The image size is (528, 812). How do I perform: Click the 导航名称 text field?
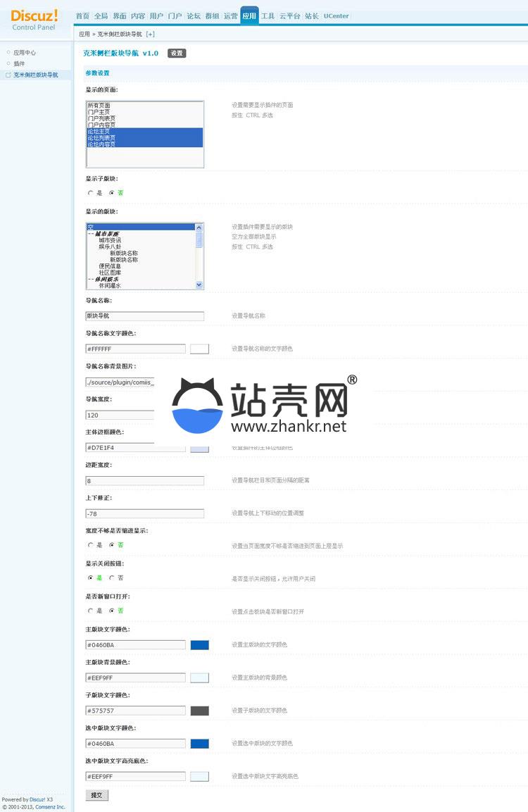pyautogui.click(x=144, y=316)
